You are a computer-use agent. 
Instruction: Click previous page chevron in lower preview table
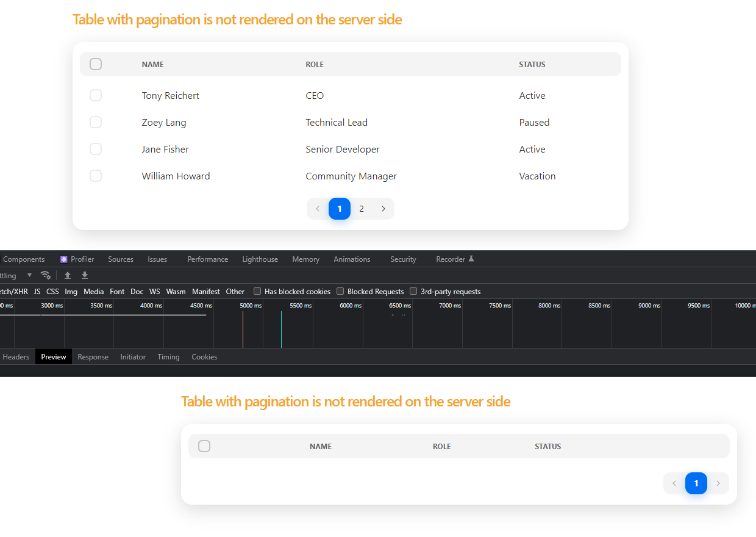674,483
